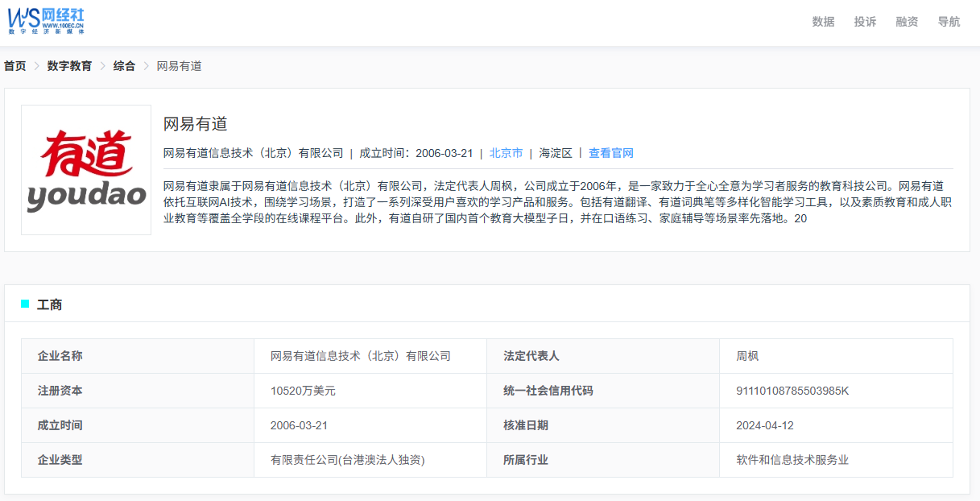Select the 注册资本 table label
This screenshot has height=501, width=980.
click(60, 391)
